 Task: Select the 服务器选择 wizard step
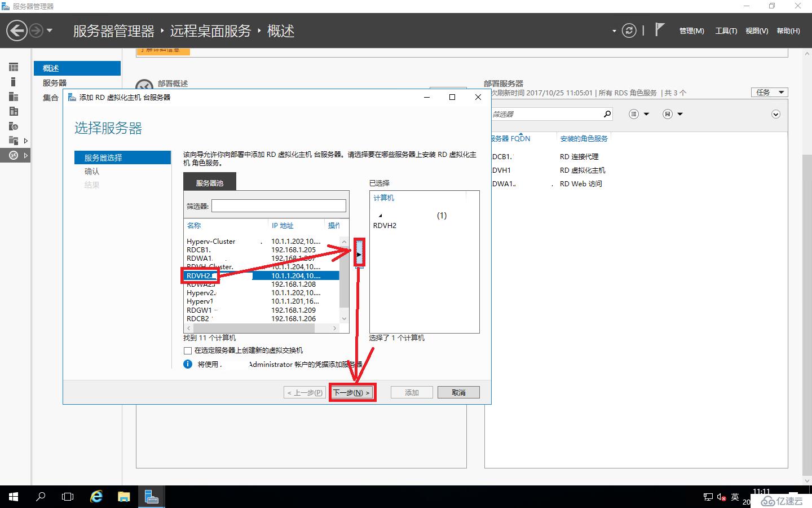[122, 157]
